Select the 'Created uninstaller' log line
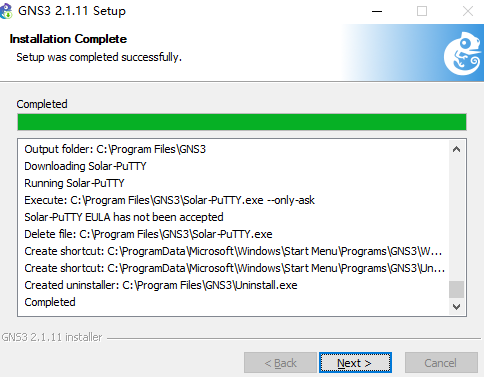Viewport: 484px width, 377px height. pyautogui.click(x=161, y=285)
